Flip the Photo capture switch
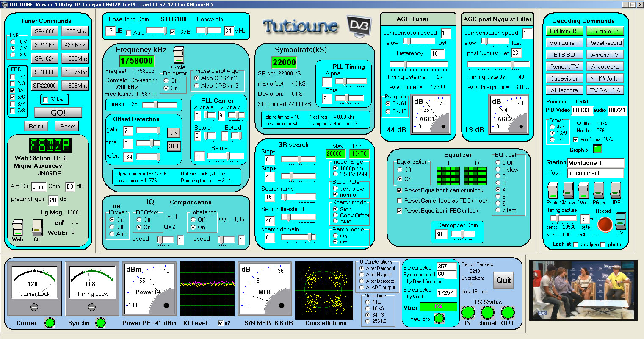The image size is (644, 339). click(x=553, y=191)
